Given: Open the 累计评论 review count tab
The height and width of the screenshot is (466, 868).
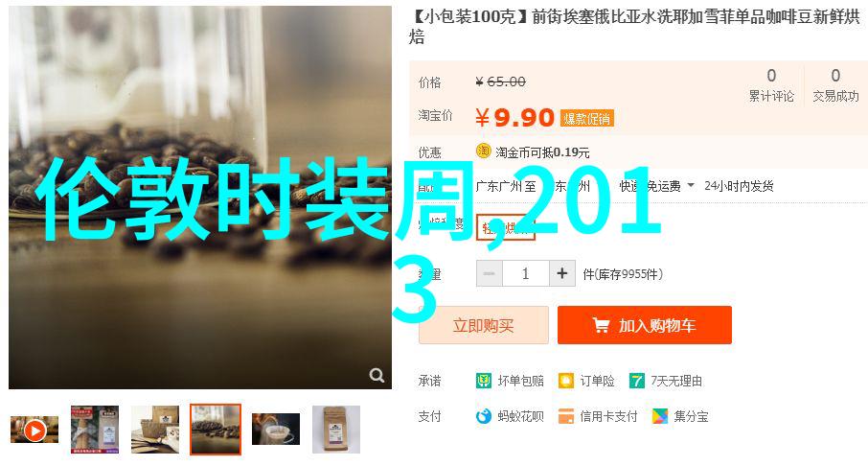Looking at the screenshot, I should point(771,84).
